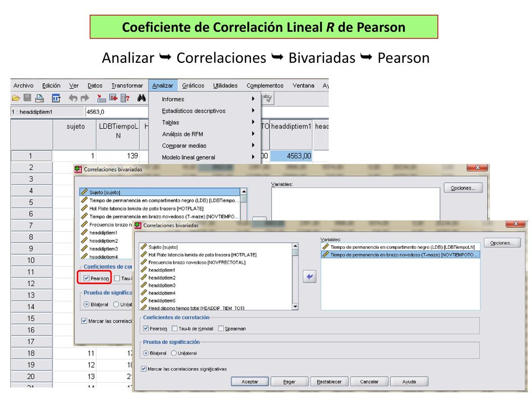This screenshot has height=399, width=532.
Task: Open the recall recent dialogs icon
Action: pyautogui.click(x=56, y=98)
